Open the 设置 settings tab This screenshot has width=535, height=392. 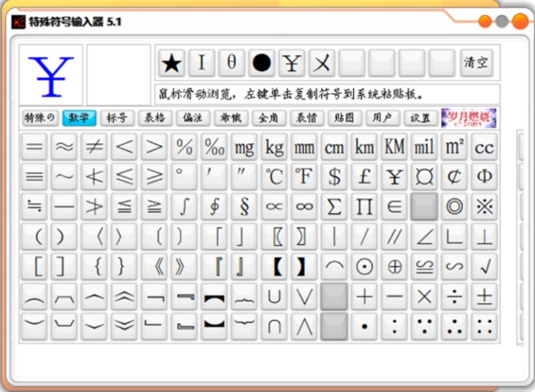[420, 118]
